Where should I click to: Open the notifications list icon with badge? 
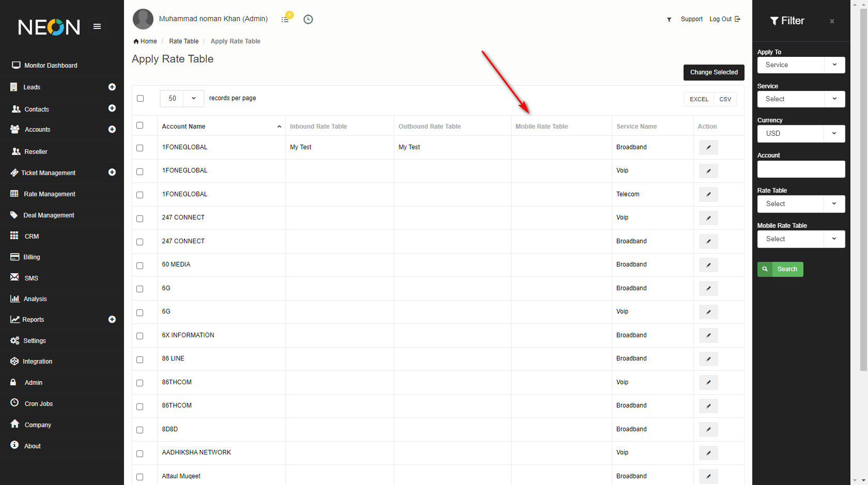pos(285,19)
